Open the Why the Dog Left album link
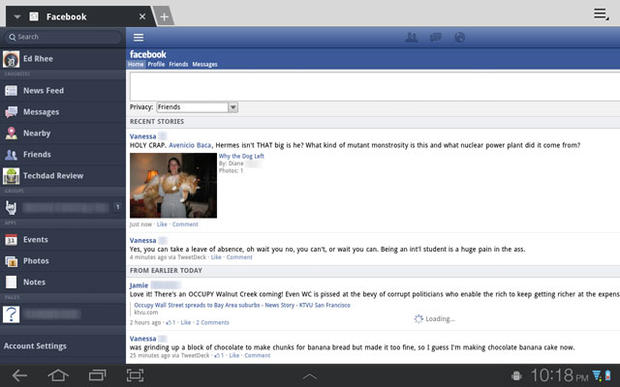 pyautogui.click(x=241, y=156)
